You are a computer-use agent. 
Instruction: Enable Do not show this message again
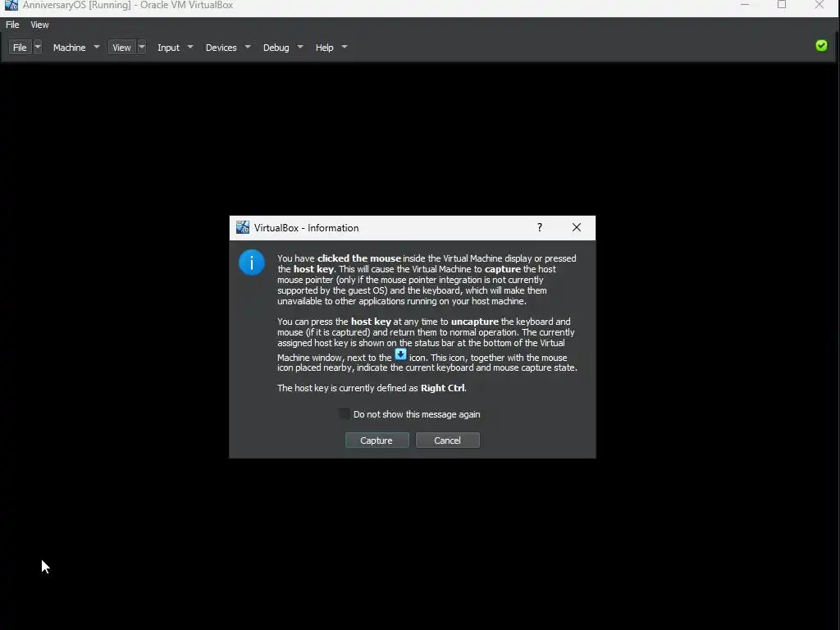point(344,414)
